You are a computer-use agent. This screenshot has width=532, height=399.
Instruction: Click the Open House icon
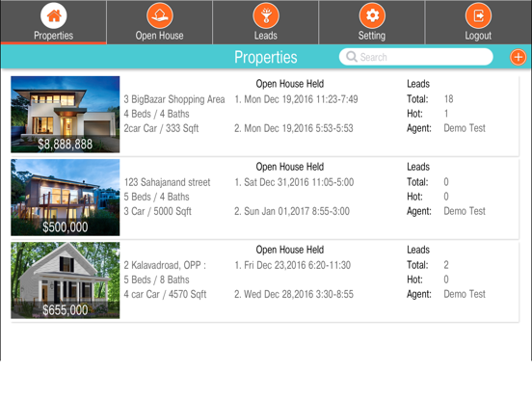160,15
